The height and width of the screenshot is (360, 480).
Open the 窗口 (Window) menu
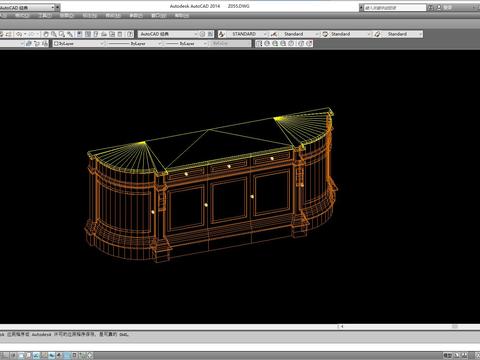pyautogui.click(x=158, y=16)
